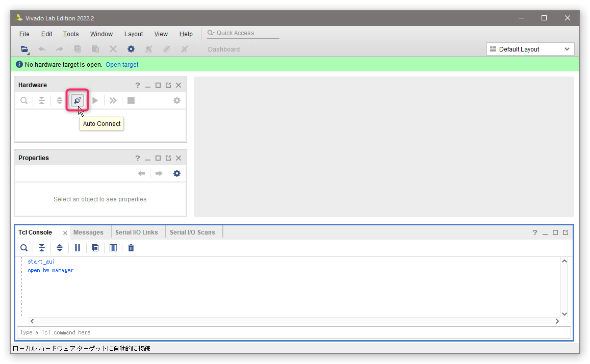Expand all items in Hardware panel
Image resolution: width=590 pixels, height=364 pixels.
(60, 100)
